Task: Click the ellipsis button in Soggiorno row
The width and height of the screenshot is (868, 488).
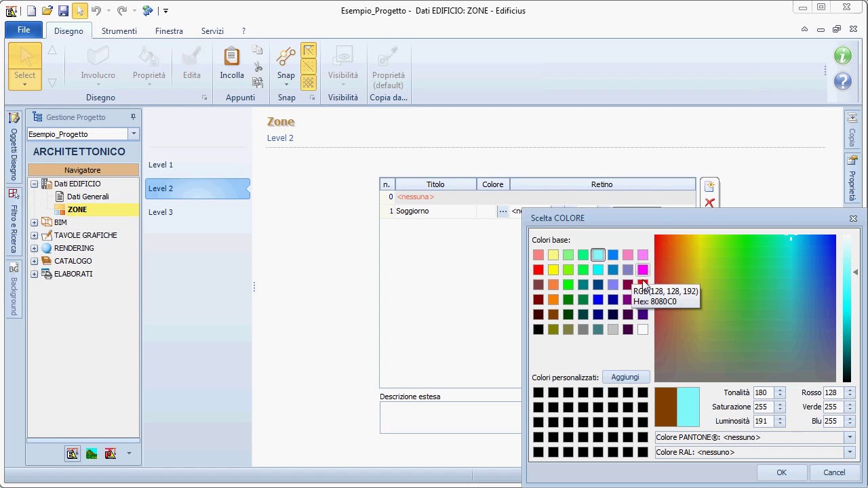Action: pos(502,211)
